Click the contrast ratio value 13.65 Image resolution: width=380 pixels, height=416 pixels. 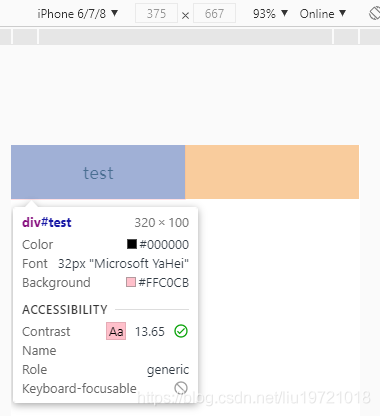(150, 331)
